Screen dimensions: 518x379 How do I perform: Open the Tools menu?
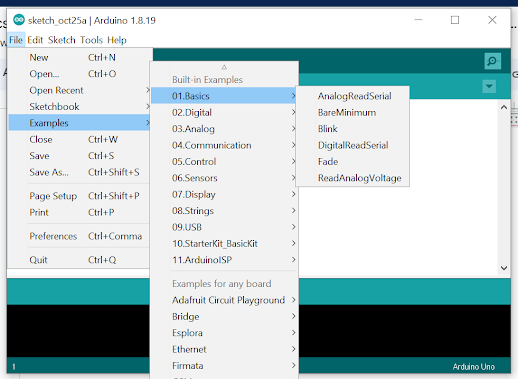91,40
